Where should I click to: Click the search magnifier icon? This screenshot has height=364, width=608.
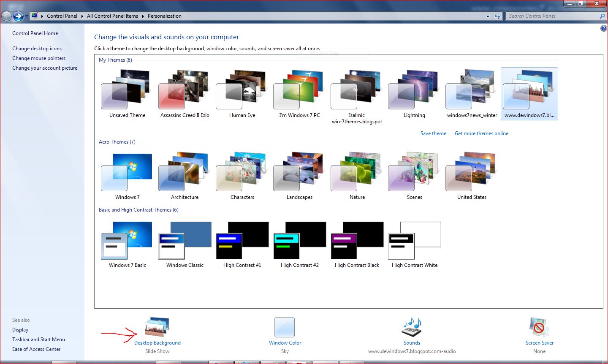603,16
